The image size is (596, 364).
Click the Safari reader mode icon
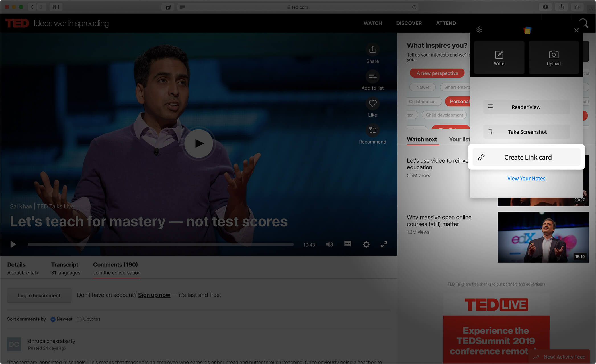coord(182,7)
